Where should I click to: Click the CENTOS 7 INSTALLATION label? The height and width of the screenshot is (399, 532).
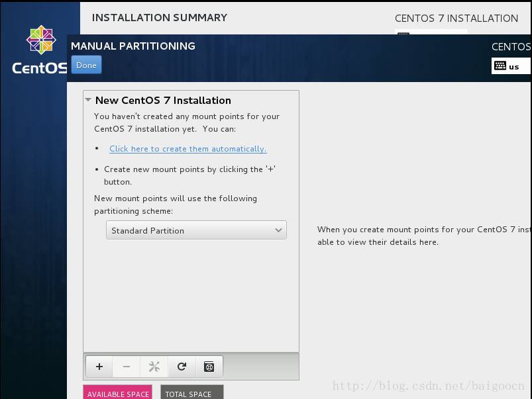456,19
